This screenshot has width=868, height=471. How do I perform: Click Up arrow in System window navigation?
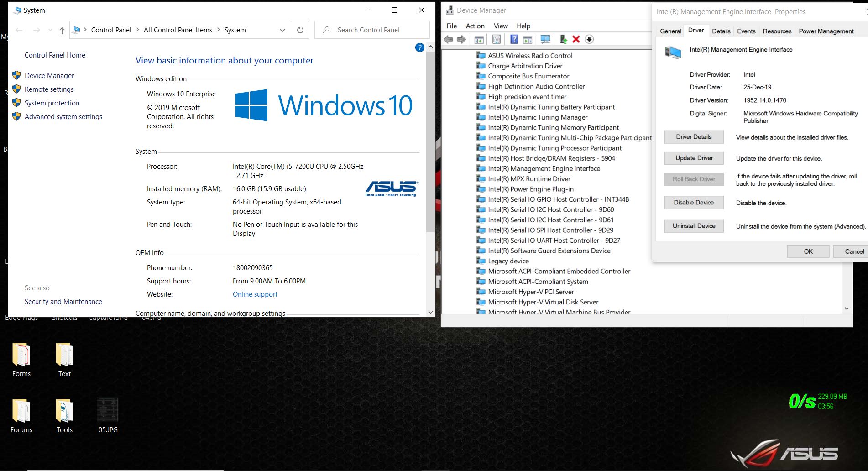(62, 30)
